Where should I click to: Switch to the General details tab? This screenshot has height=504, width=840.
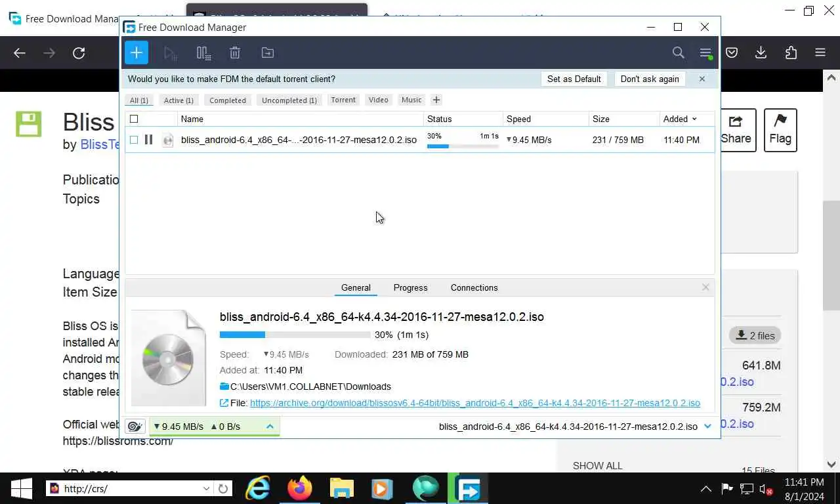[356, 287]
